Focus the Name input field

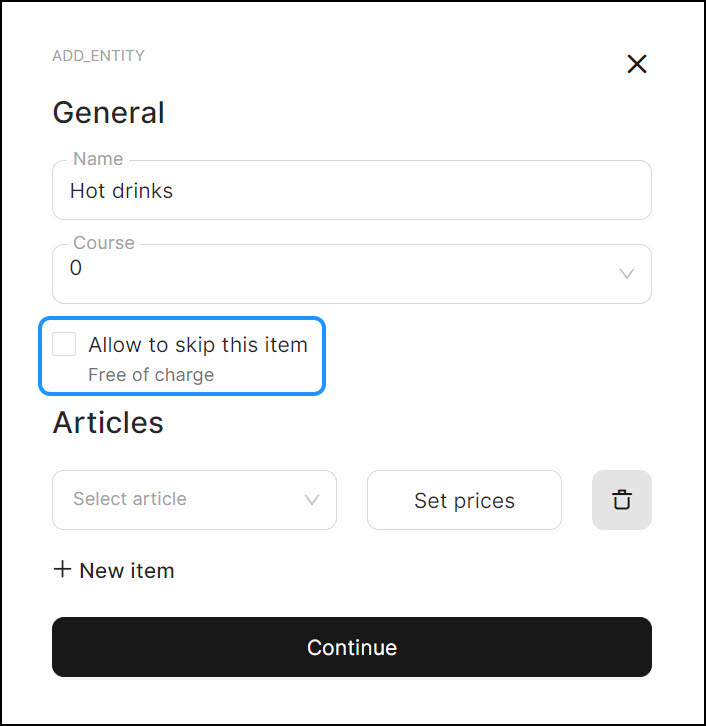tap(400, 190)
